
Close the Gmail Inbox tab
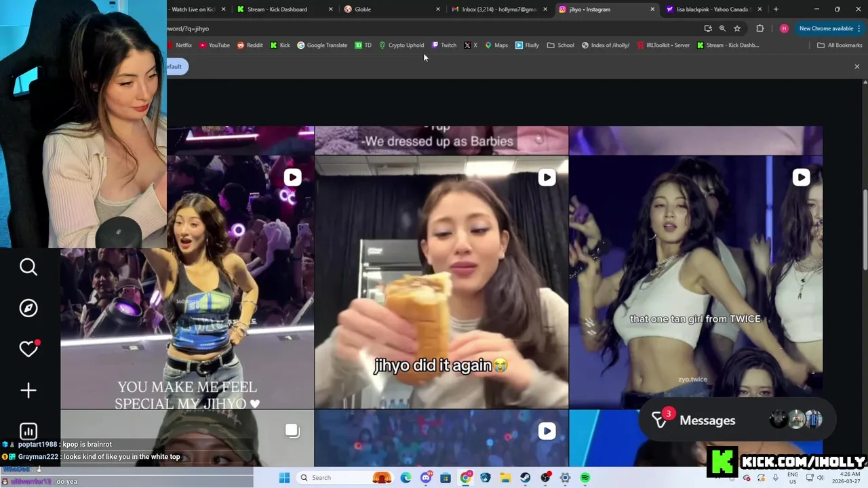[x=545, y=9]
